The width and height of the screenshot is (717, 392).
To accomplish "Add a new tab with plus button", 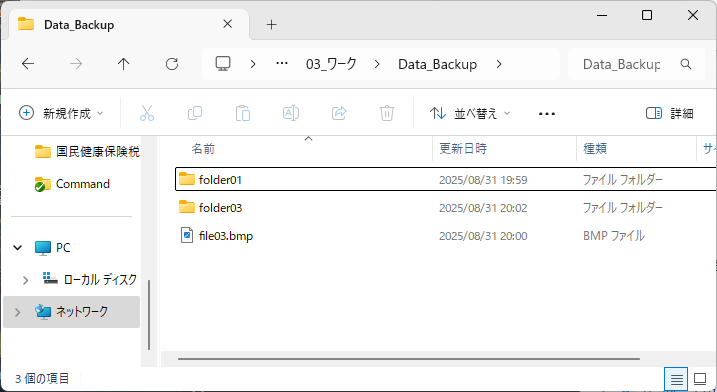I will click(x=272, y=25).
